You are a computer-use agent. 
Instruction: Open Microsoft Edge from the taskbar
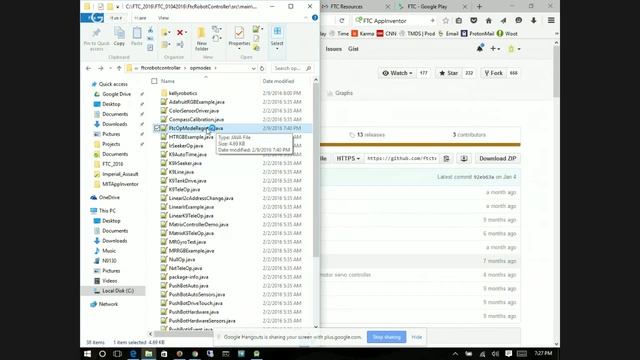133,353
